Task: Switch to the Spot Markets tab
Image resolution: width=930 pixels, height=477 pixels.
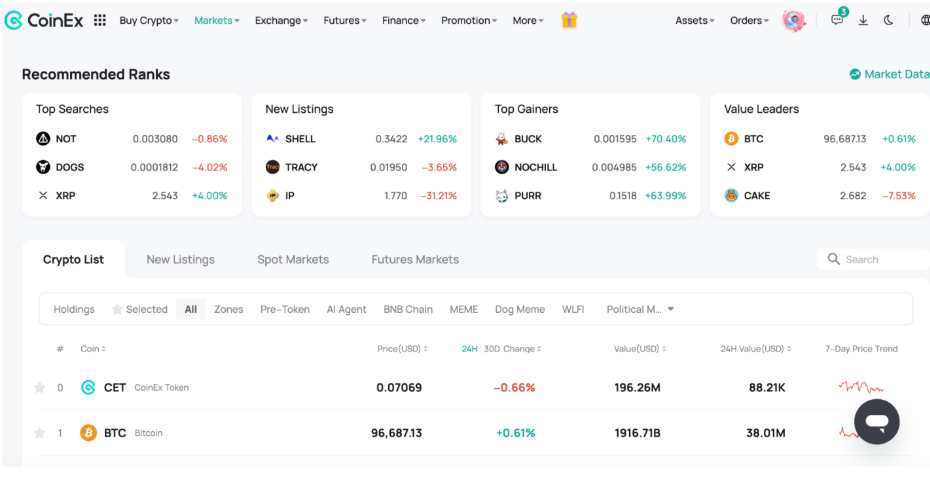Action: point(293,259)
